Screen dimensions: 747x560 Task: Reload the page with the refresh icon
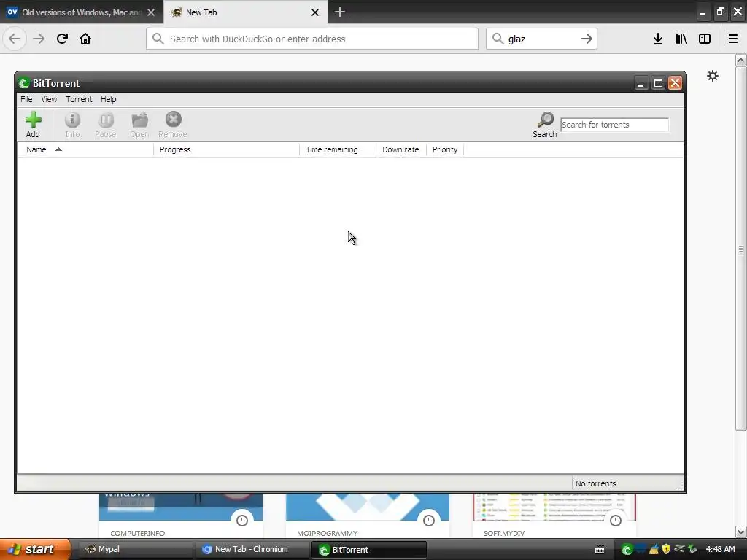(62, 39)
